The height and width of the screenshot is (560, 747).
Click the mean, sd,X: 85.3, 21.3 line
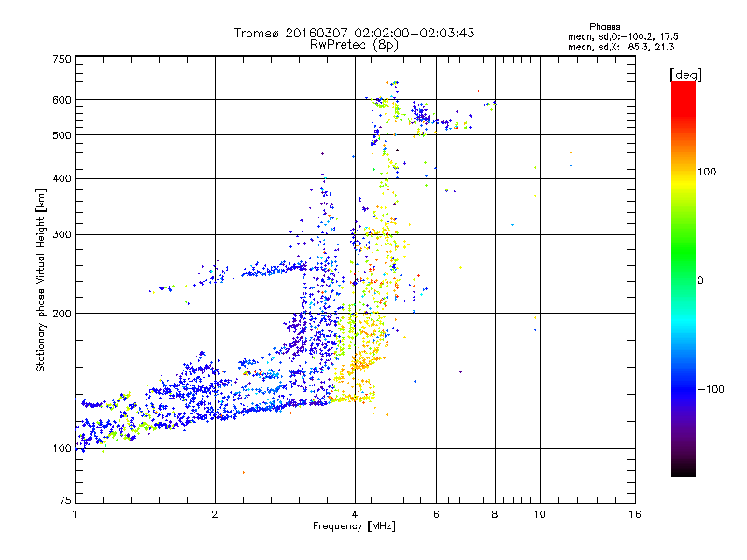(x=621, y=47)
